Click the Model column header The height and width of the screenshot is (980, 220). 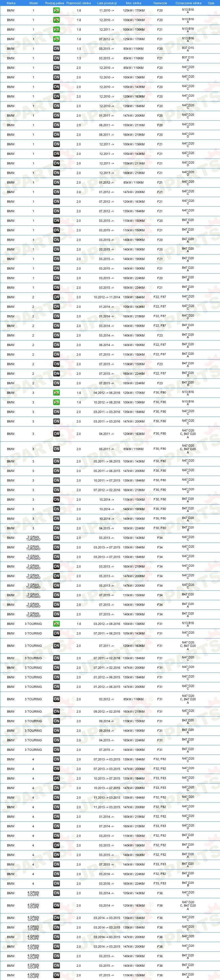[x=33, y=3]
